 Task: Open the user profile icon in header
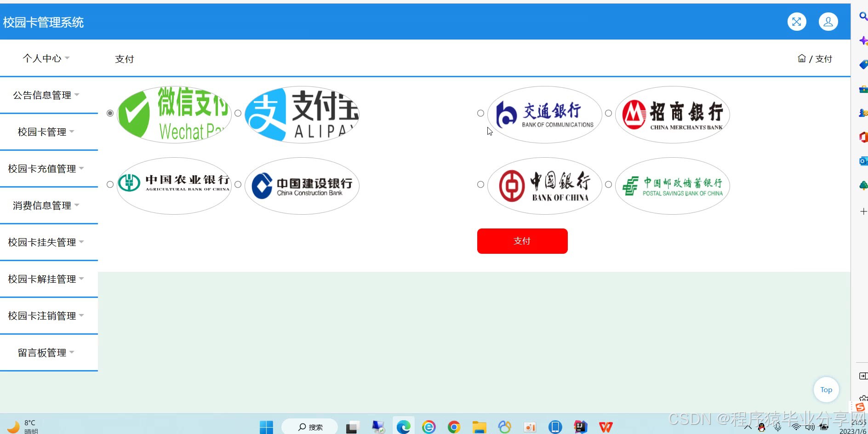coord(828,22)
